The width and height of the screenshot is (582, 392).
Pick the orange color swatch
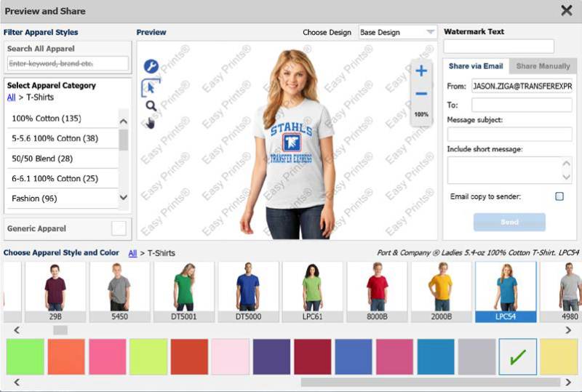point(66,357)
